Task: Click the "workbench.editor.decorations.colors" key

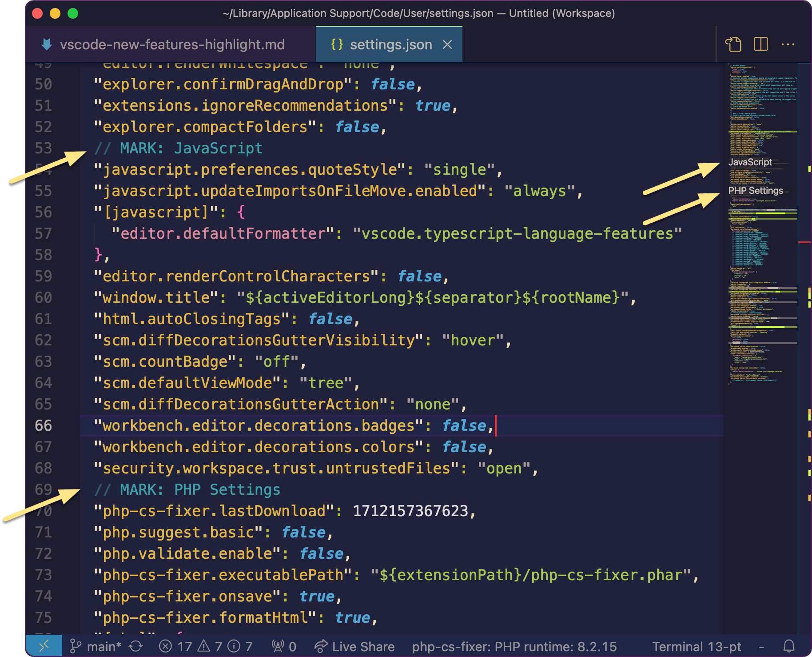Action: pos(259,447)
